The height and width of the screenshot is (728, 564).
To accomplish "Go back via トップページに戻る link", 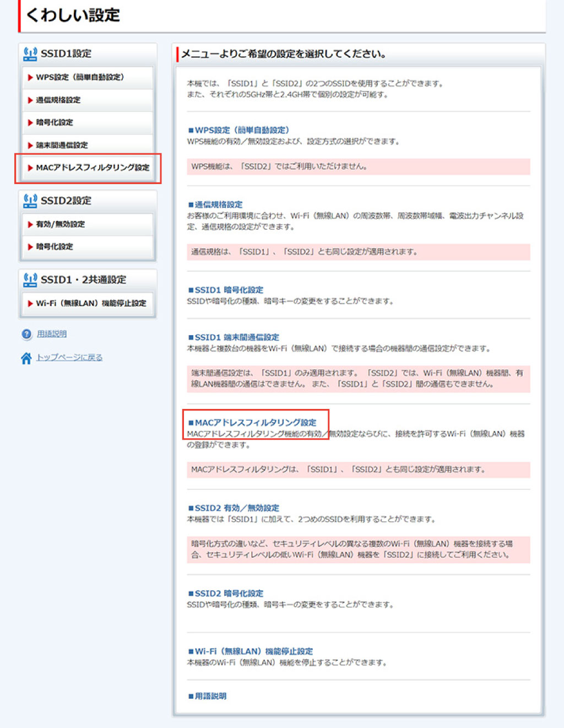I will click(x=69, y=358).
